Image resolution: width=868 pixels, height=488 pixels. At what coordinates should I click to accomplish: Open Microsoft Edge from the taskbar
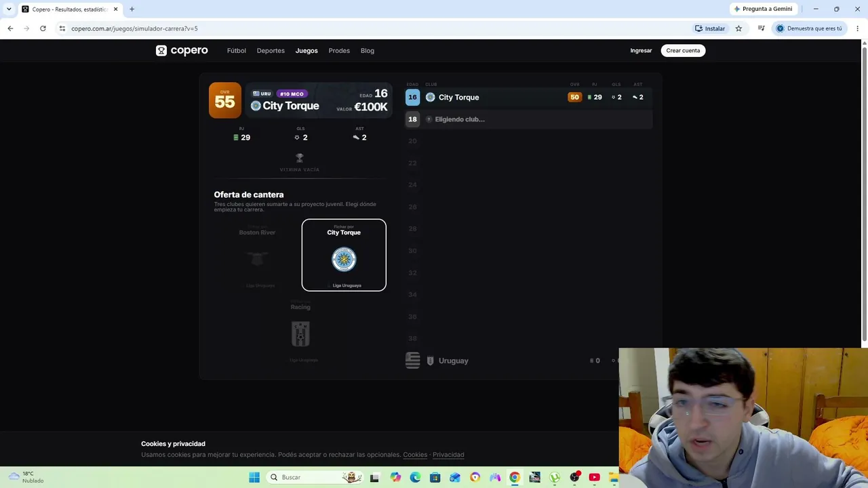pyautogui.click(x=415, y=477)
